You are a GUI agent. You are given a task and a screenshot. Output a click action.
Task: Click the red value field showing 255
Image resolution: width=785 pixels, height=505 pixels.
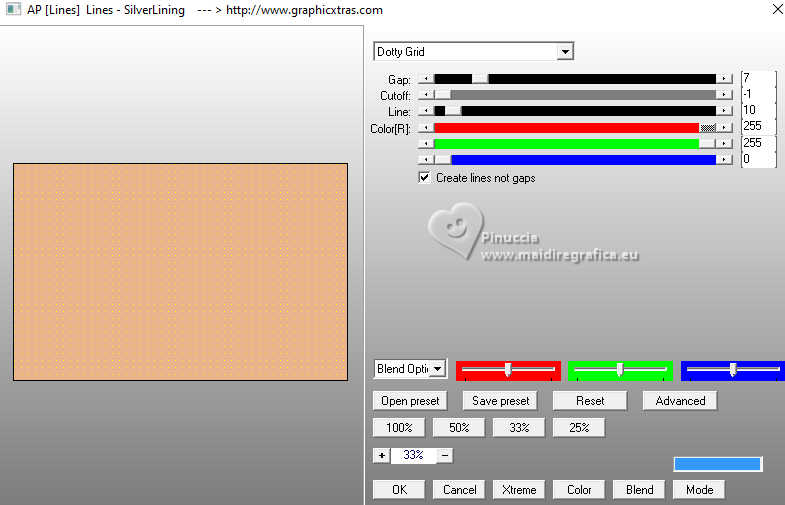(758, 126)
